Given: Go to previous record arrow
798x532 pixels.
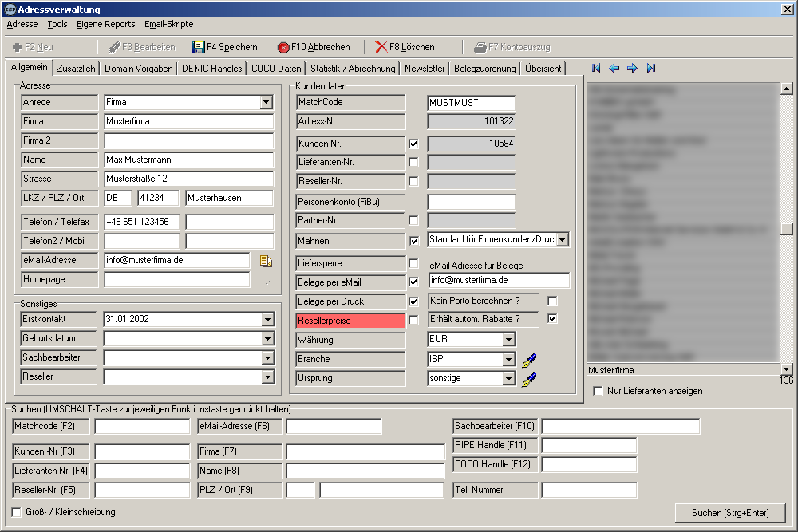Looking at the screenshot, I should coord(614,69).
